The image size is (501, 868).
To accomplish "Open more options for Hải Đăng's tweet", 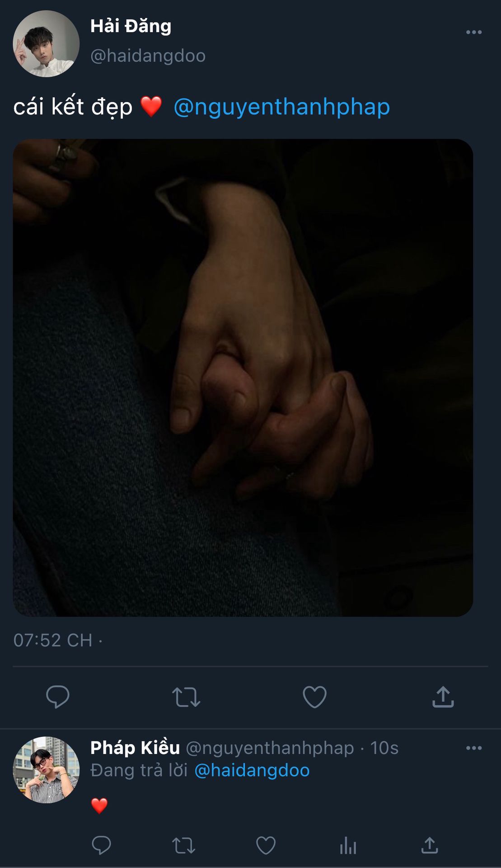I will [x=473, y=32].
